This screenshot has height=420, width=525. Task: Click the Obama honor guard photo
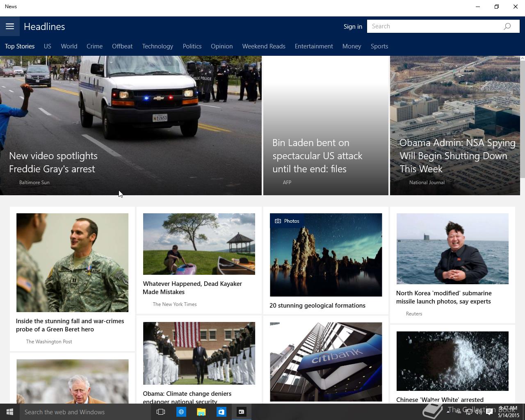(199, 354)
